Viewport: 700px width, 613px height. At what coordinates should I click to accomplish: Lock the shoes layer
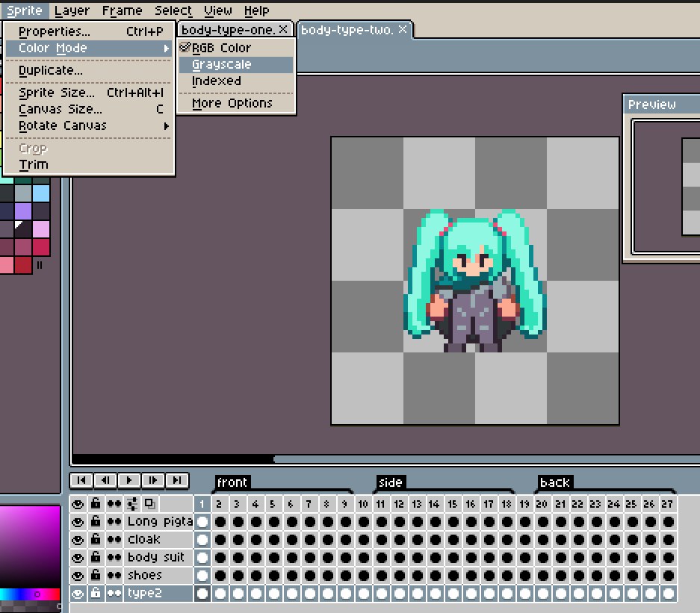[96, 575]
